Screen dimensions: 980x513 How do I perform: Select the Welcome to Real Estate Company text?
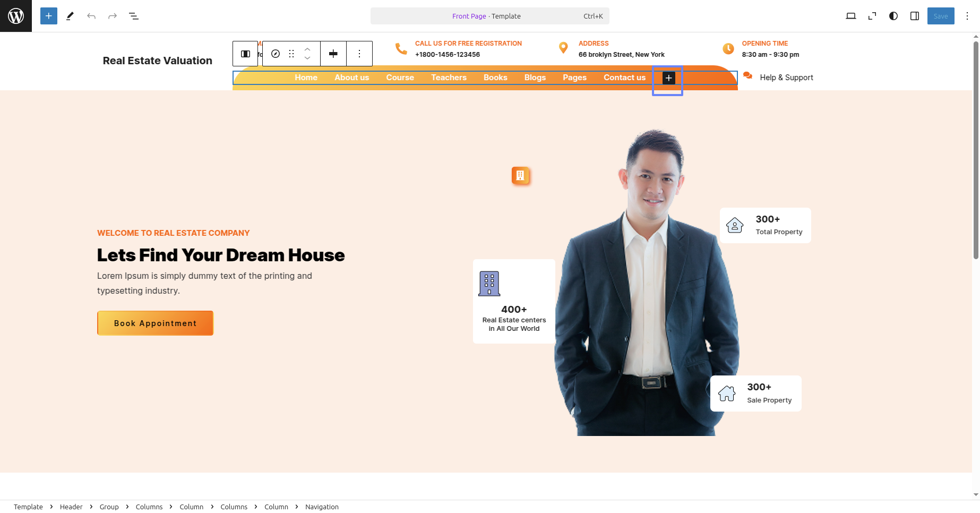(173, 233)
